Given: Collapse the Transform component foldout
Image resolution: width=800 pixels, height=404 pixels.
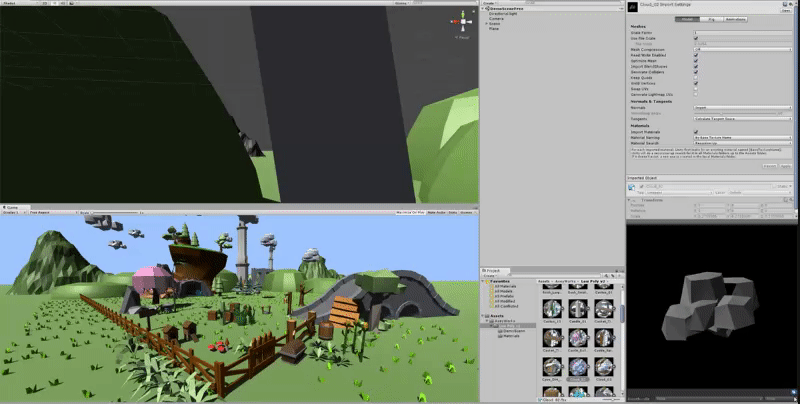Looking at the screenshot, I should pos(630,200).
